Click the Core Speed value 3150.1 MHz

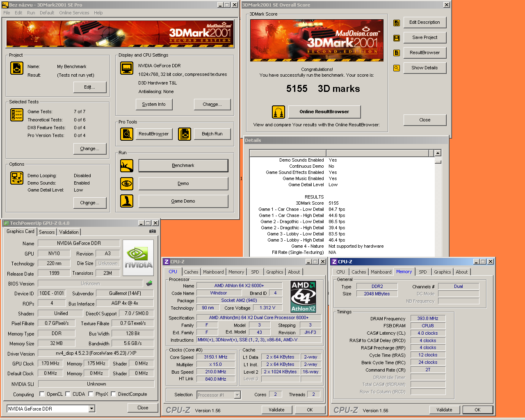[216, 357]
